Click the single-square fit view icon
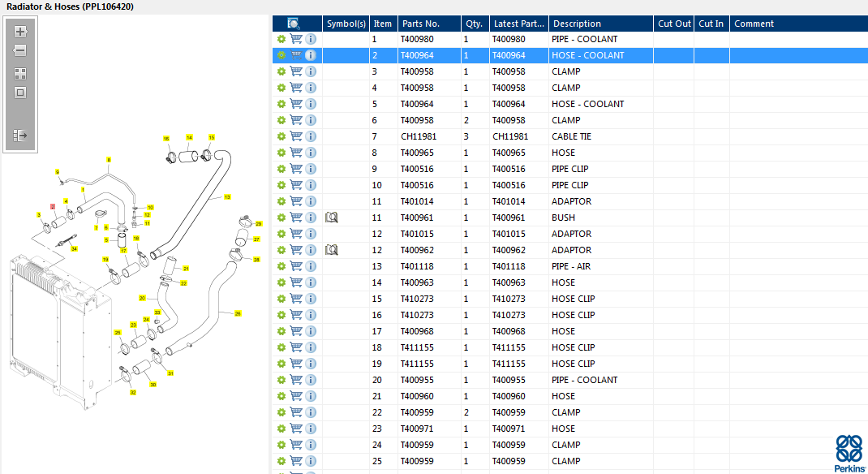 [x=20, y=93]
